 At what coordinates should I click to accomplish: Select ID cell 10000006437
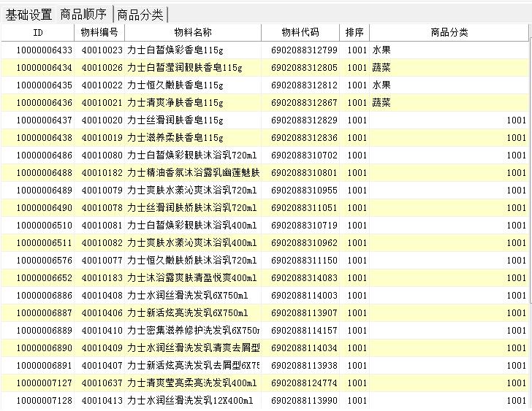tap(45, 120)
